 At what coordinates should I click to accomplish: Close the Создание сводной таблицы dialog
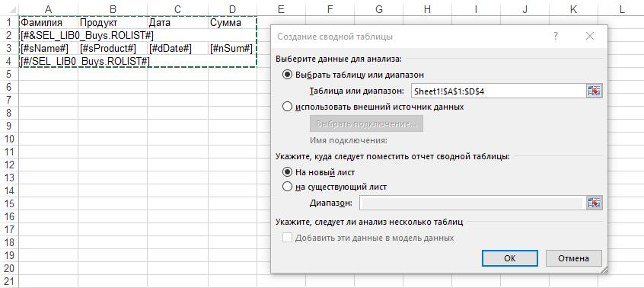590,36
